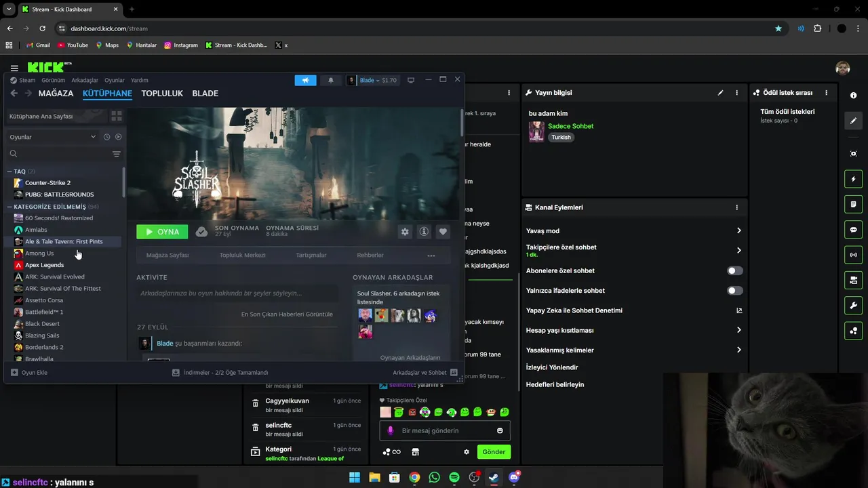
Task: Open Steam notifications bell
Action: point(331,80)
